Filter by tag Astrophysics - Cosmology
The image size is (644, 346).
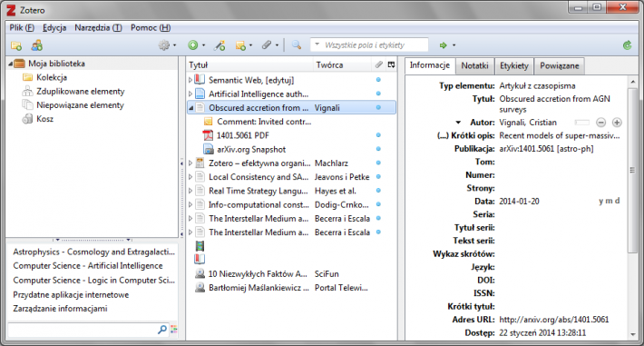(93, 252)
